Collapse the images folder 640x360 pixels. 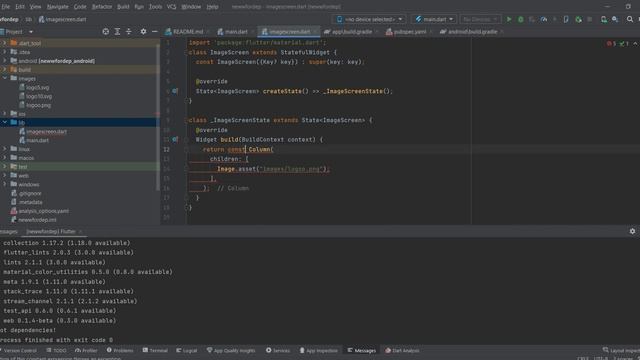tap(4, 78)
